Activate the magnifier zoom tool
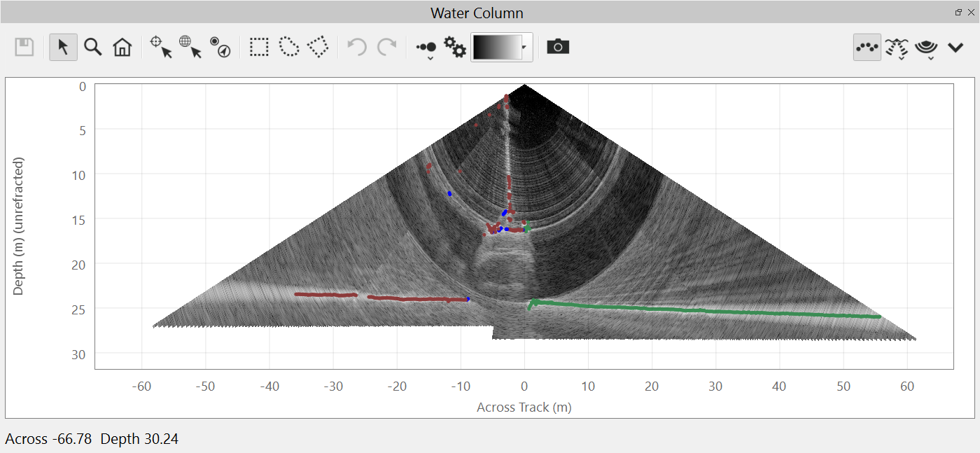The height and width of the screenshot is (453, 980). coord(92,48)
